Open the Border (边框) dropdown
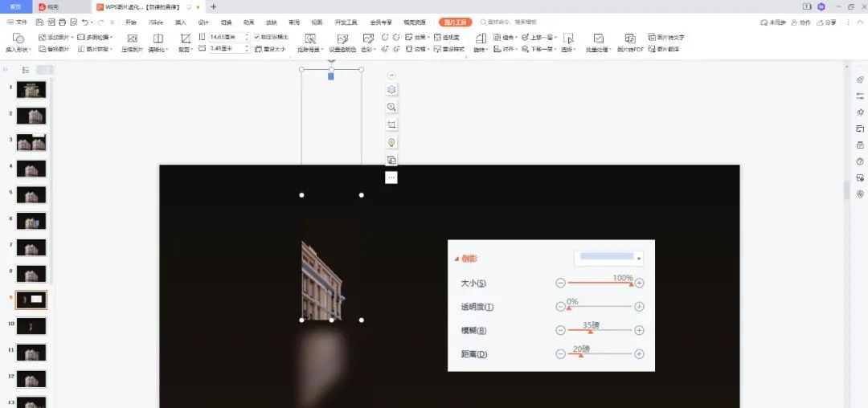The width and height of the screenshot is (868, 408). tap(419, 49)
